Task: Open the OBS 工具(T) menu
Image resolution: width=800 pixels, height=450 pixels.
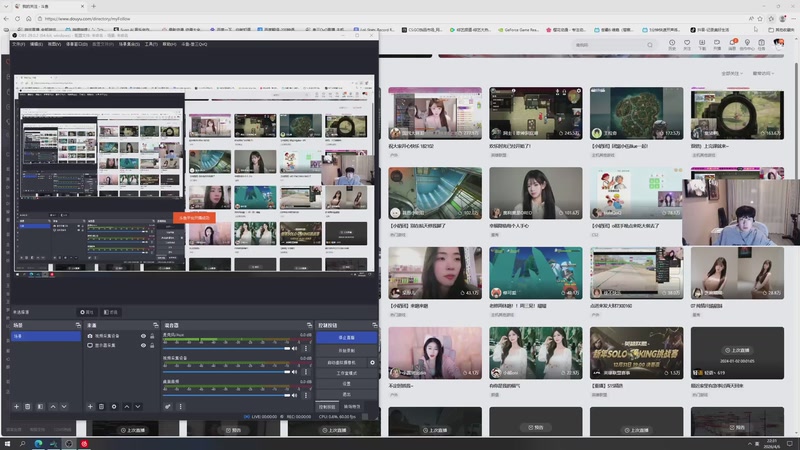Action: coord(151,44)
